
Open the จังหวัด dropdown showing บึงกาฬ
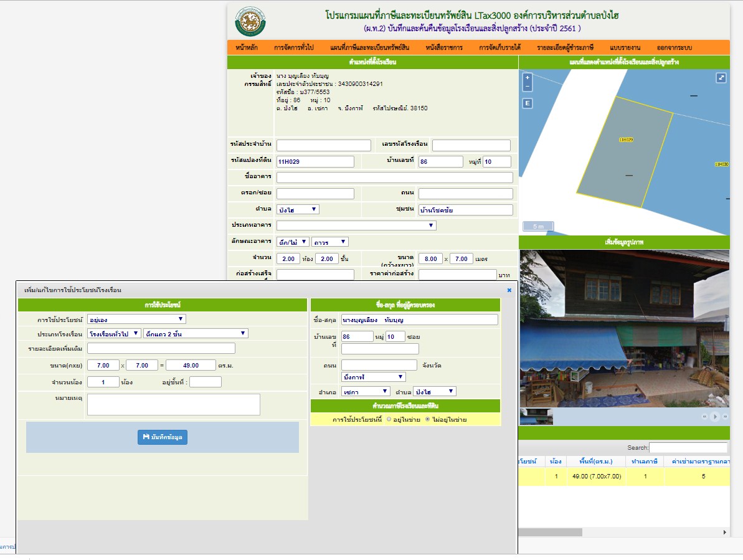pos(374,377)
